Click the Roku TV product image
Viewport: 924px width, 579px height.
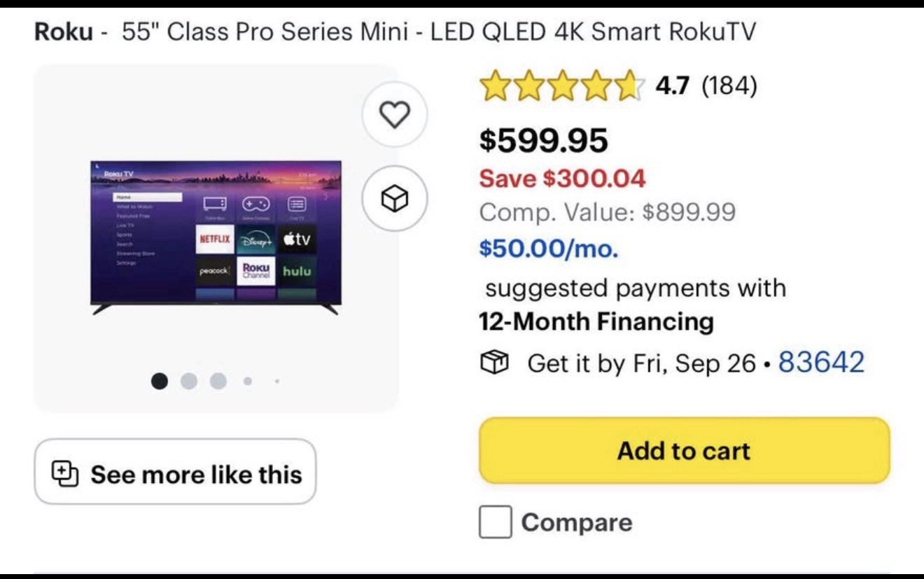coord(216,237)
